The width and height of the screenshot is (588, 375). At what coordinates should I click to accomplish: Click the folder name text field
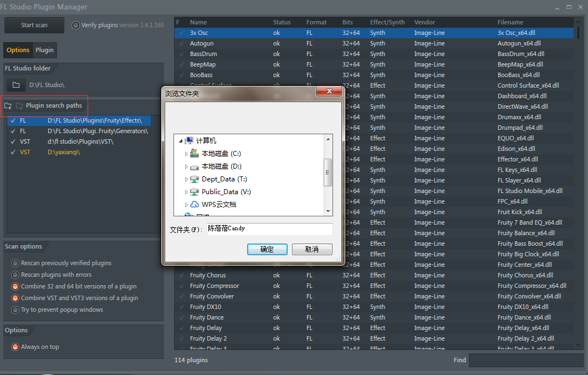click(270, 229)
